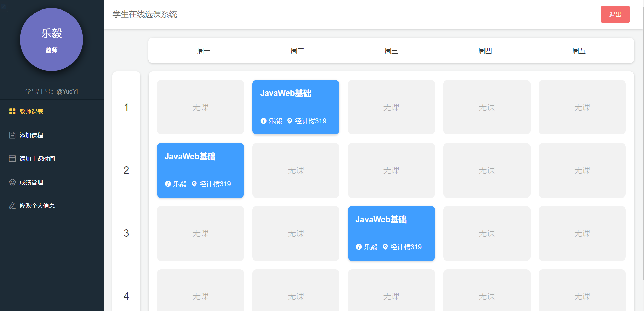Click period number 1 in row labels

pyautogui.click(x=126, y=107)
